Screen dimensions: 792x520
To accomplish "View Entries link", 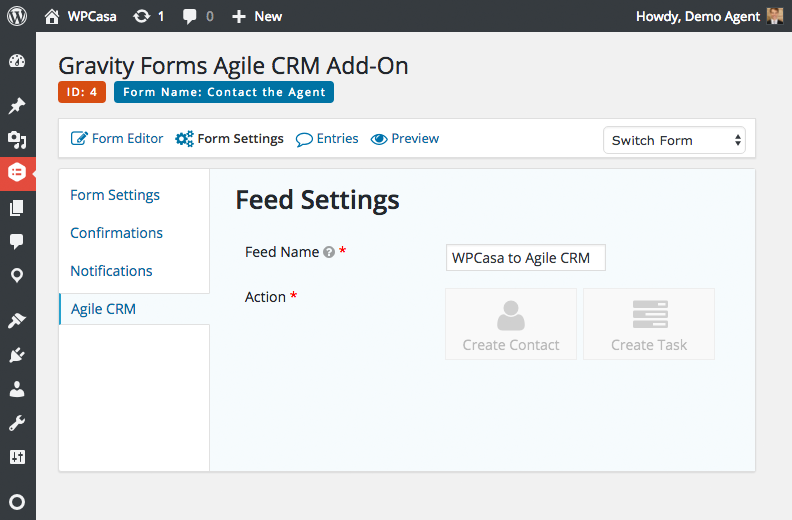I will click(x=337, y=138).
